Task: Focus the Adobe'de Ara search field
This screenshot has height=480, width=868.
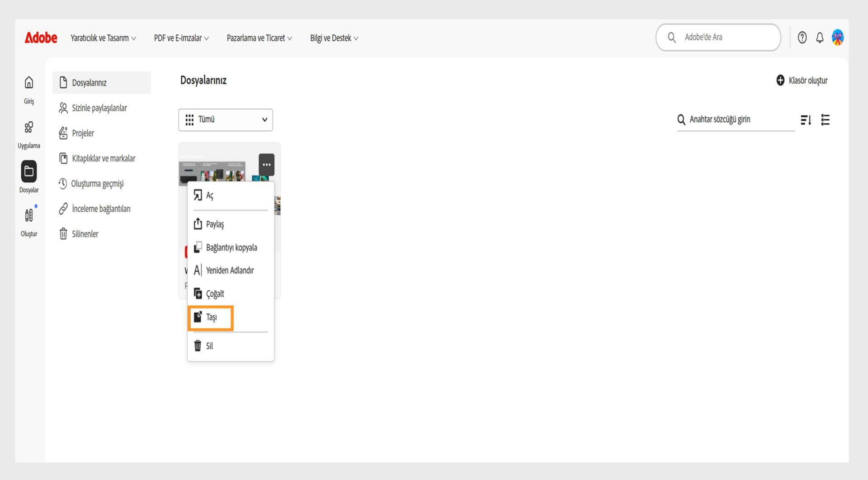Action: pyautogui.click(x=718, y=38)
